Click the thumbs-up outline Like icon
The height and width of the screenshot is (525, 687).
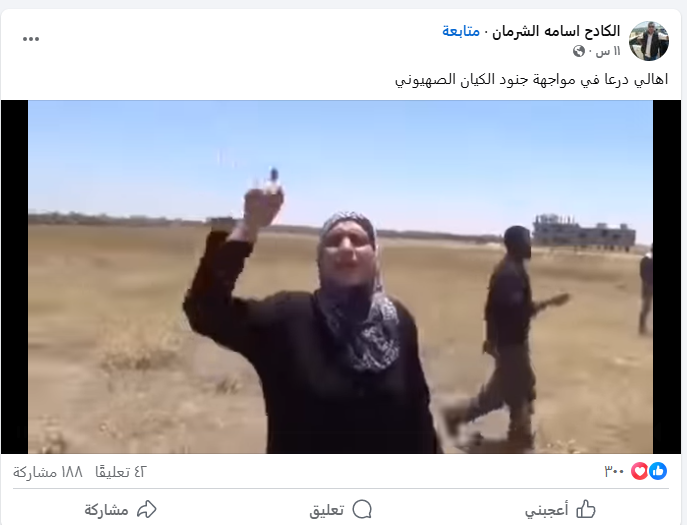pos(586,509)
